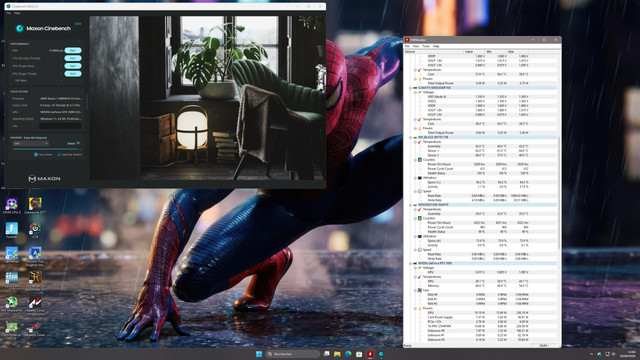The width and height of the screenshot is (640, 360).
Task: Open the MSI Afterburner desktop shortcut
Action: [x=11, y=304]
